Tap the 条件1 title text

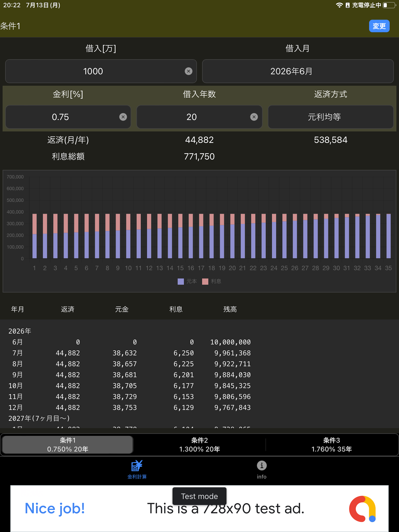coord(10,26)
